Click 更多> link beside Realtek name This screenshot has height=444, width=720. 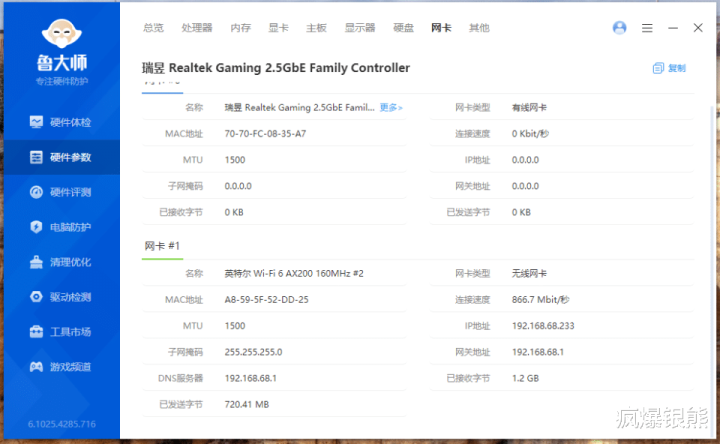point(391,107)
